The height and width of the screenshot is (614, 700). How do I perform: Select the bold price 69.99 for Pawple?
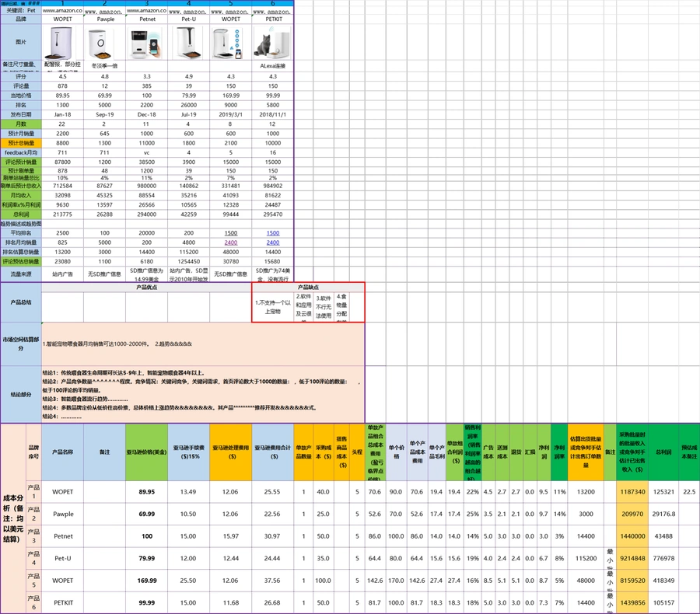click(x=146, y=514)
